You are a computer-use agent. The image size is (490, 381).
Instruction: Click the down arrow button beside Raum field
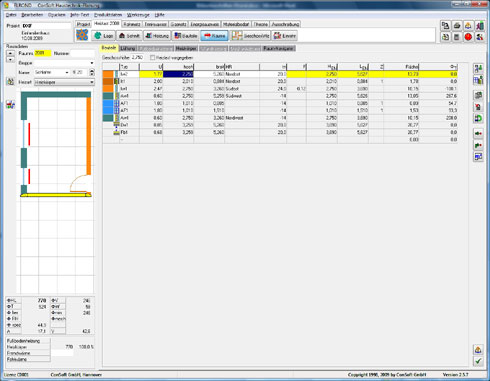pyautogui.click(x=10, y=59)
